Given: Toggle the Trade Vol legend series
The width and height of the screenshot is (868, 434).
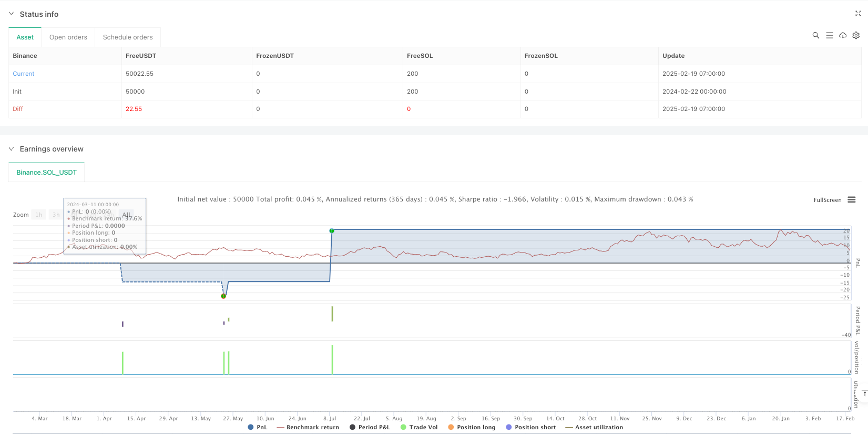Looking at the screenshot, I should click(419, 427).
